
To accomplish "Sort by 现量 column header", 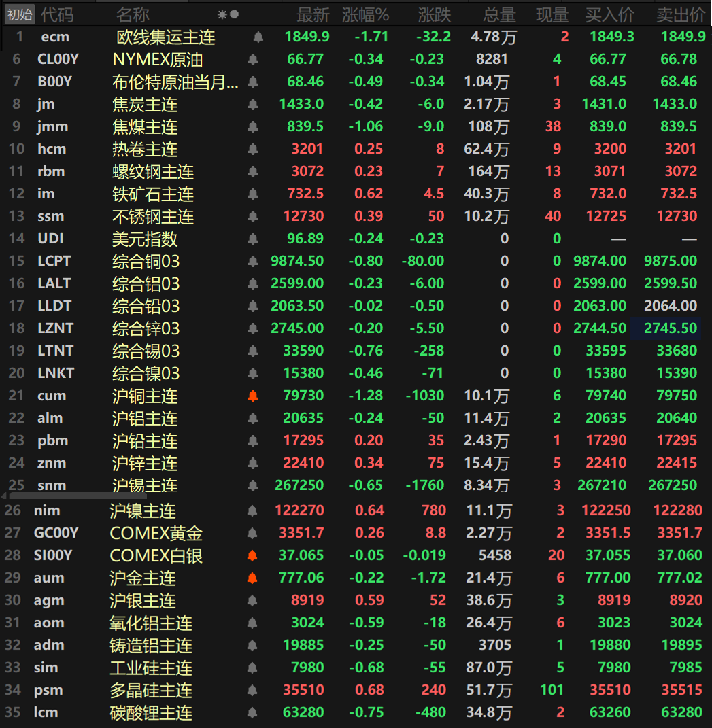I will tap(552, 16).
